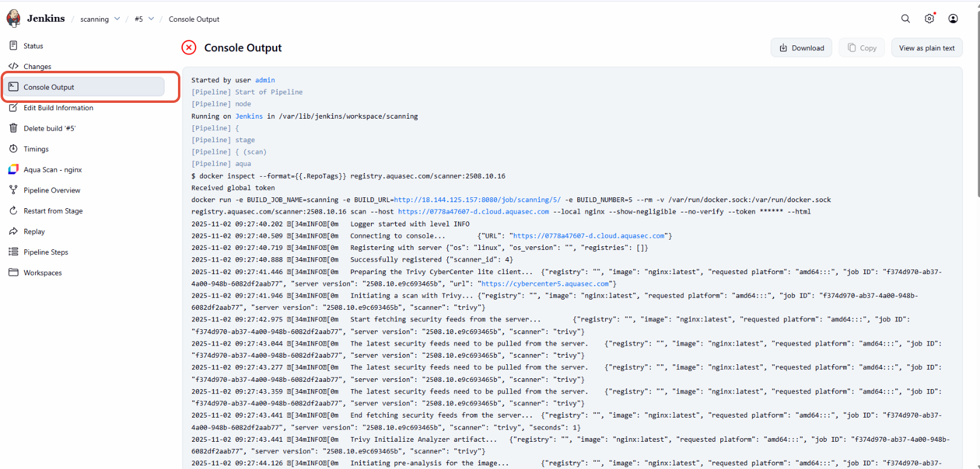
Task: Click the Delete build trash icon
Action: tap(13, 128)
